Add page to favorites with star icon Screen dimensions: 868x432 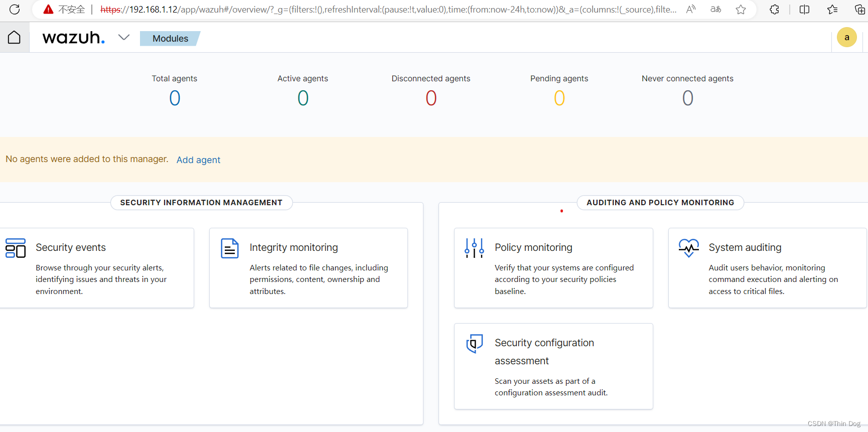pyautogui.click(x=741, y=9)
